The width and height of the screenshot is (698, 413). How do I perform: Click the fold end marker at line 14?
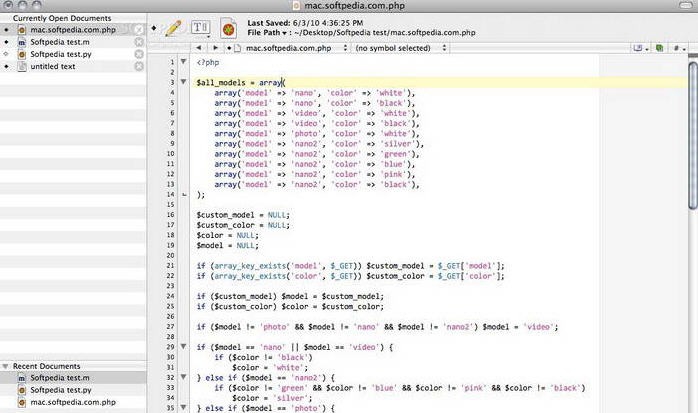click(x=184, y=194)
